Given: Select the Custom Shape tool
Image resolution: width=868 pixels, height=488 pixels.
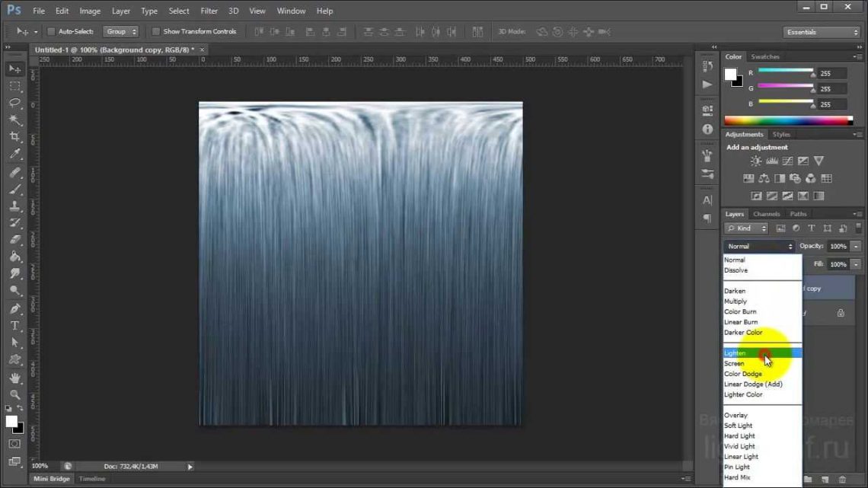Looking at the screenshot, I should tap(15, 359).
